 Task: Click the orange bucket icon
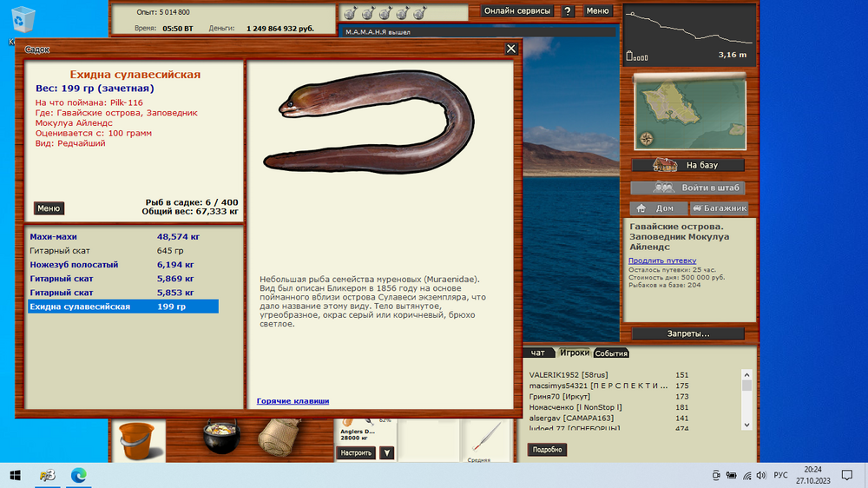click(x=135, y=439)
